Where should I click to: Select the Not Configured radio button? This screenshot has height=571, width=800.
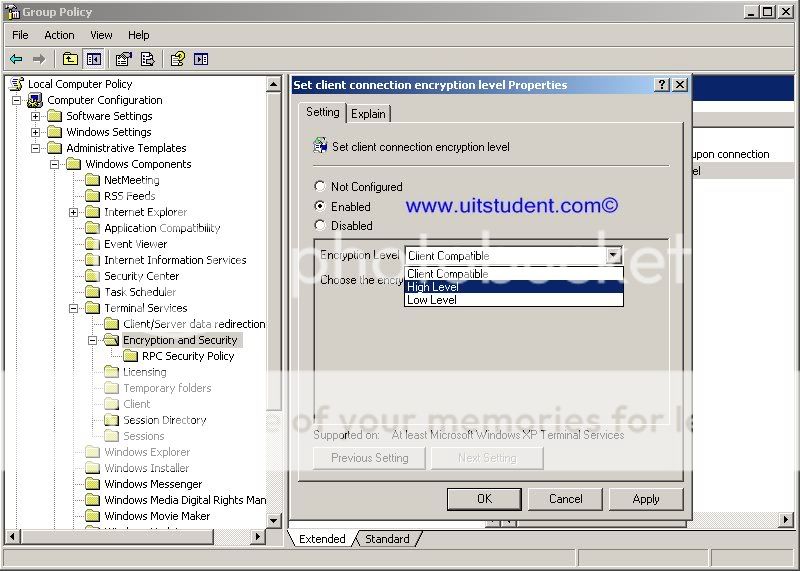[x=320, y=186]
